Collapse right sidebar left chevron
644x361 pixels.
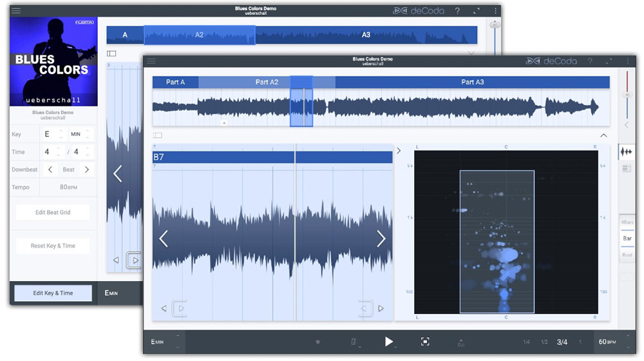(x=627, y=124)
